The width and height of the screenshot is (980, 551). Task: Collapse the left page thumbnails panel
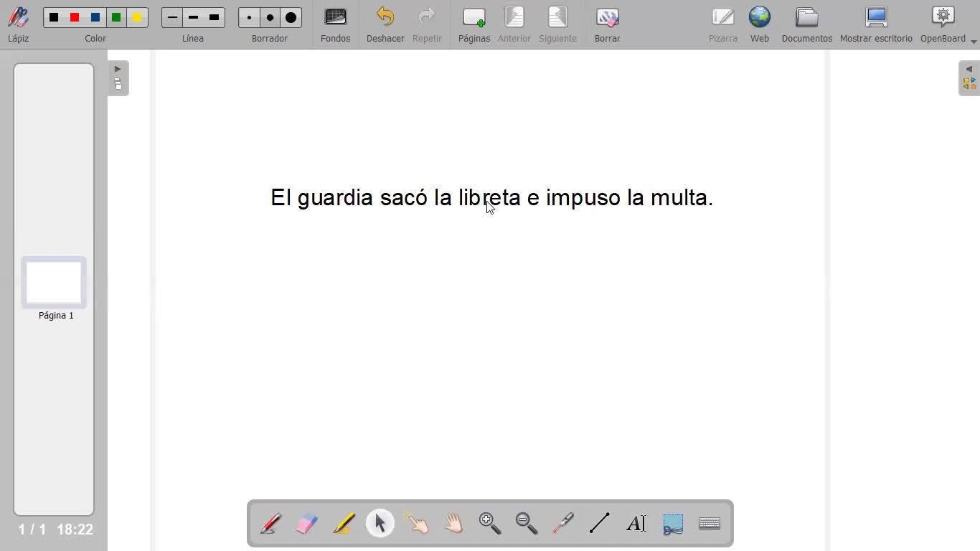click(x=118, y=77)
